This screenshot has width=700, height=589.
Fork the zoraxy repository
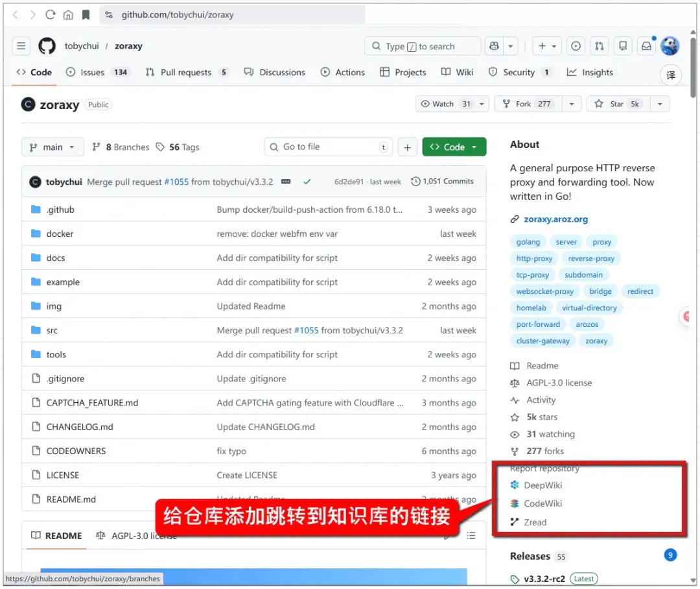click(x=528, y=104)
